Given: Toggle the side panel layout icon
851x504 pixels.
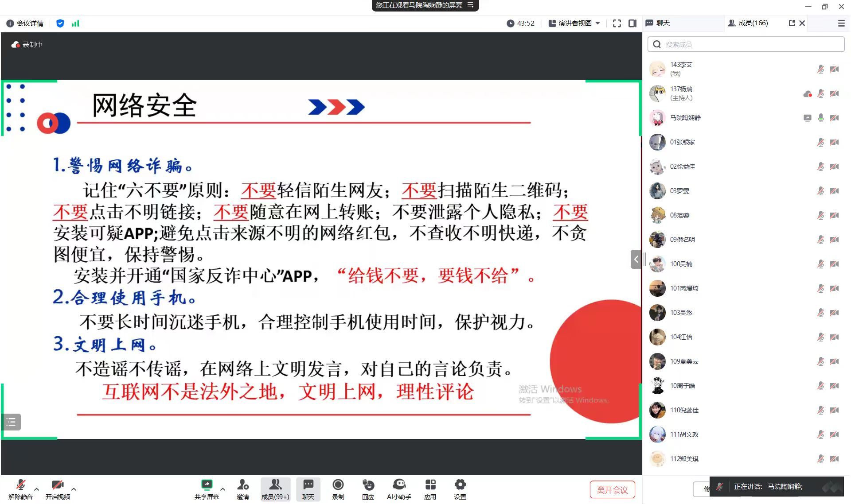Looking at the screenshot, I should (632, 23).
